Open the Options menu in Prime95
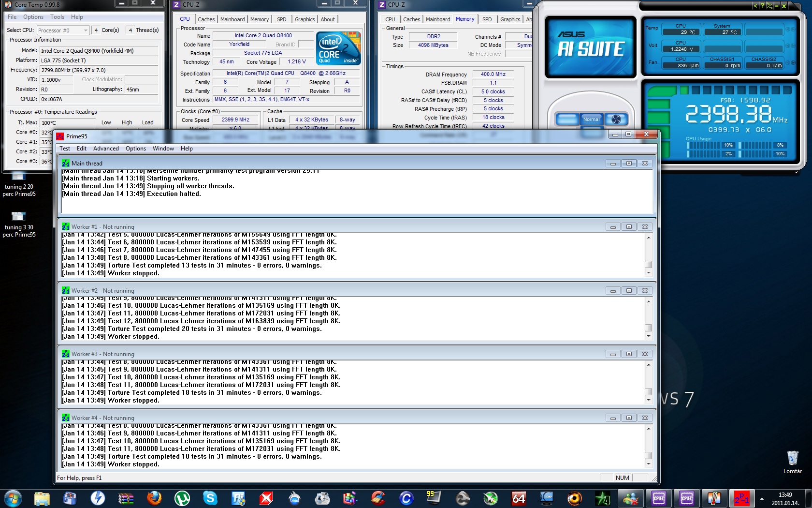Image resolution: width=812 pixels, height=508 pixels. pos(136,149)
